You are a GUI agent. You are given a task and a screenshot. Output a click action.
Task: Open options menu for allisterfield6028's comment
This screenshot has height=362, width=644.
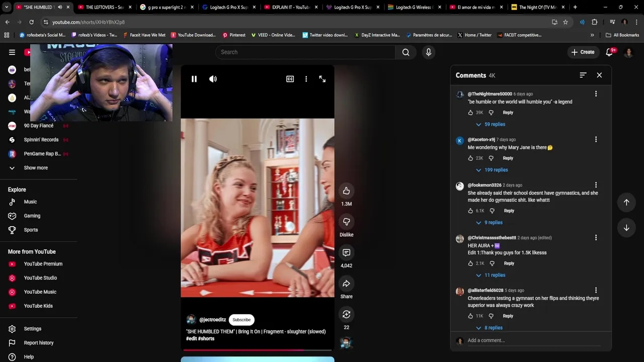(596, 290)
